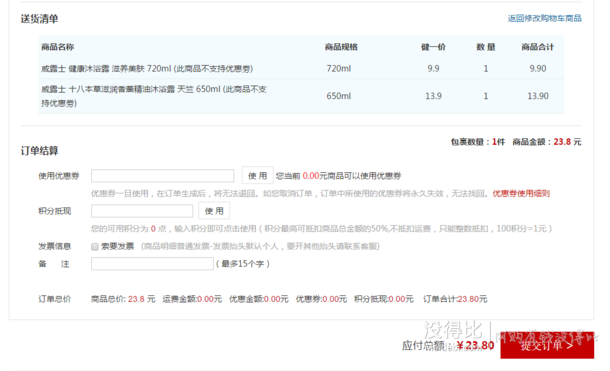Click the 商品金额 23.8 元 summary
Image resolution: width=610 pixels, height=371 pixels.
547,142
